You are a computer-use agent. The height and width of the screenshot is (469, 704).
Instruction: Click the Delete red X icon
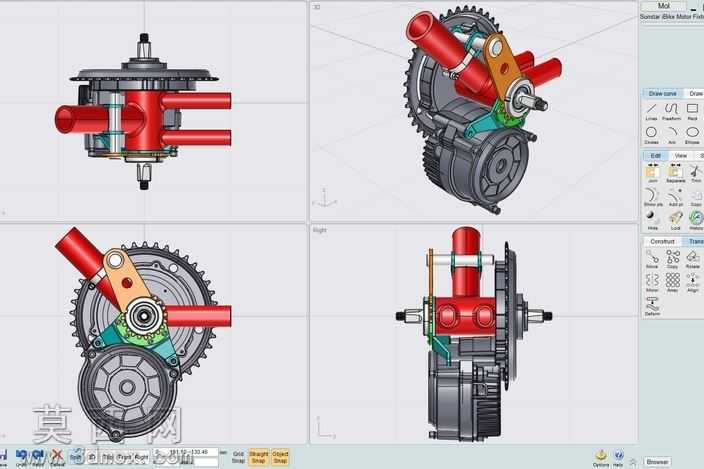coord(57,458)
